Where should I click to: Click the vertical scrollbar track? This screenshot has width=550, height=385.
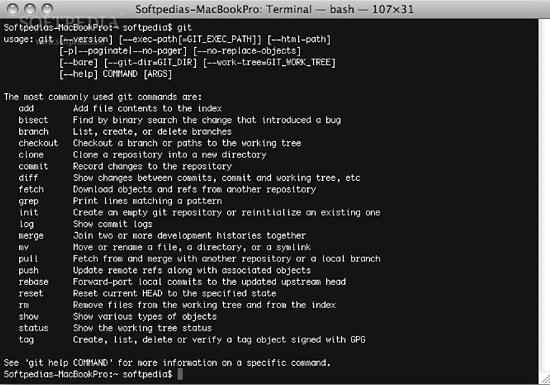[544, 196]
